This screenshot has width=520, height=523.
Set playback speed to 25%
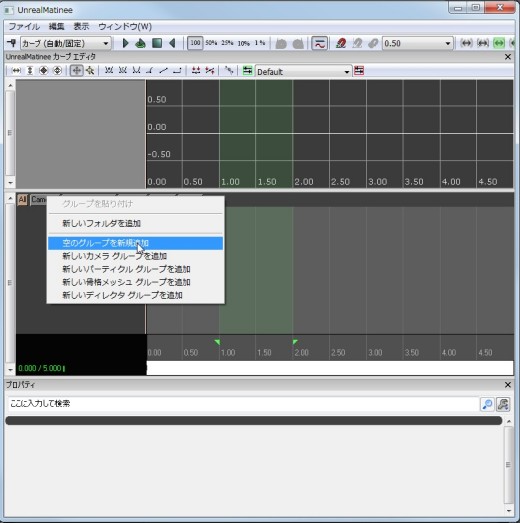point(227,43)
